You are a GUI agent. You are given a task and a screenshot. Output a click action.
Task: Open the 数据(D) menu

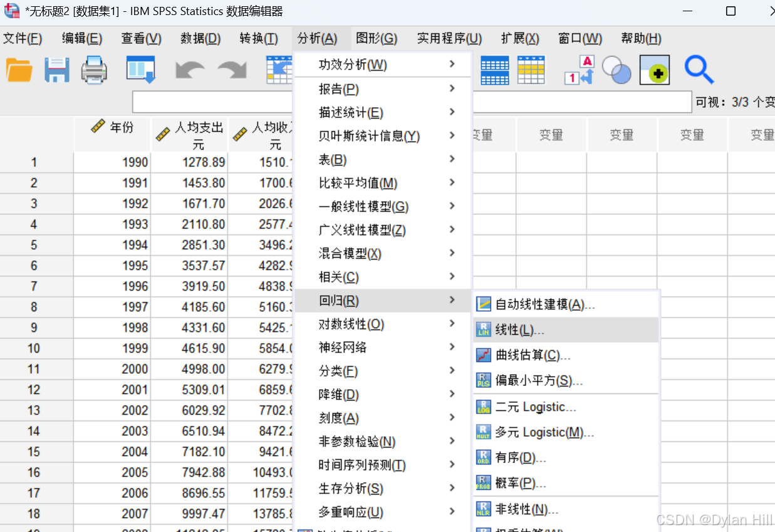(200, 39)
